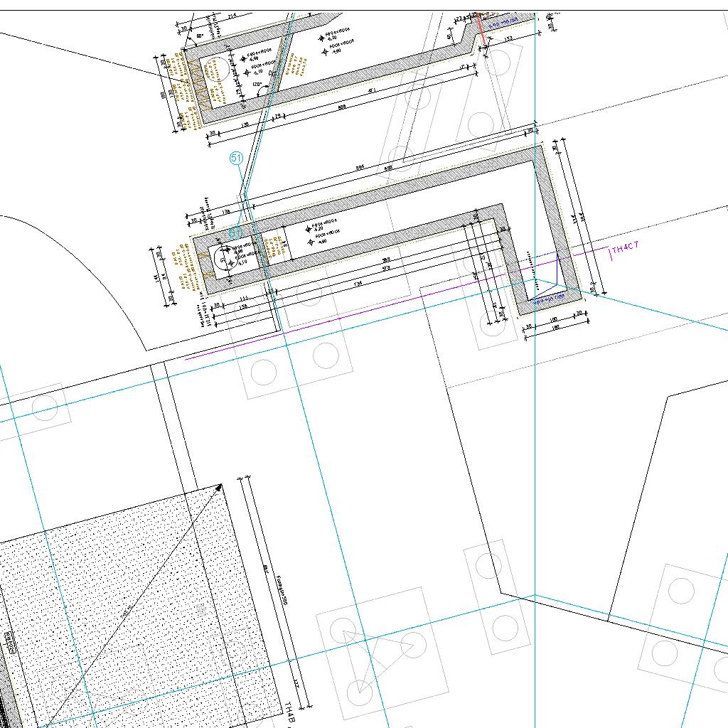Click the "60°" angle annotation

tap(200, 36)
